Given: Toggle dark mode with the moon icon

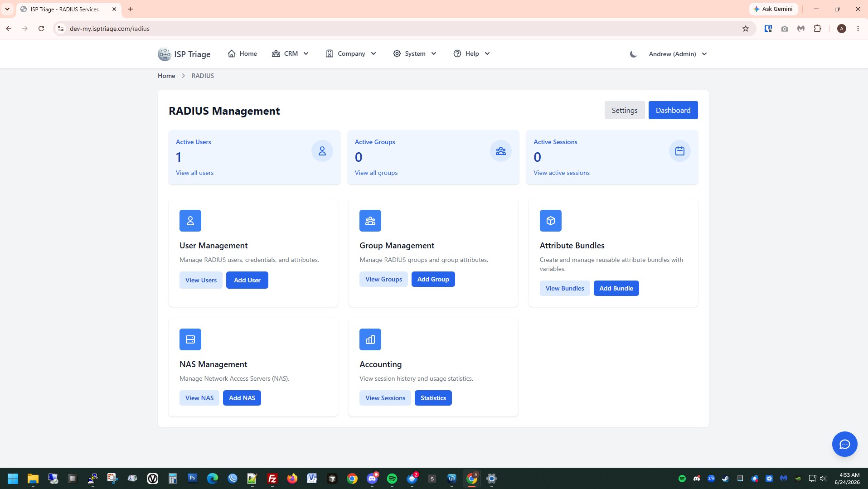Looking at the screenshot, I should [633, 54].
